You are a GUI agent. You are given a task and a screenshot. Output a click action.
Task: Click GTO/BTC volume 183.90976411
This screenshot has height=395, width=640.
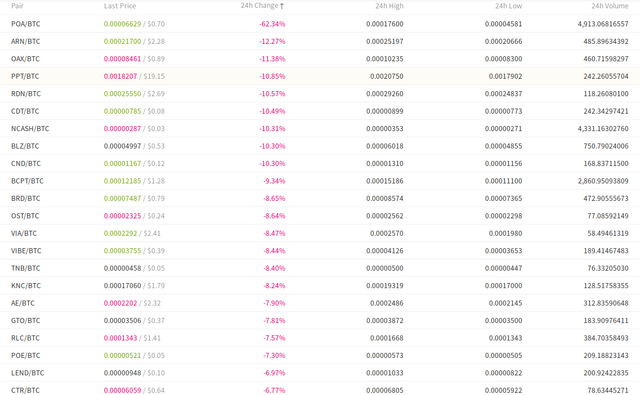(x=606, y=321)
